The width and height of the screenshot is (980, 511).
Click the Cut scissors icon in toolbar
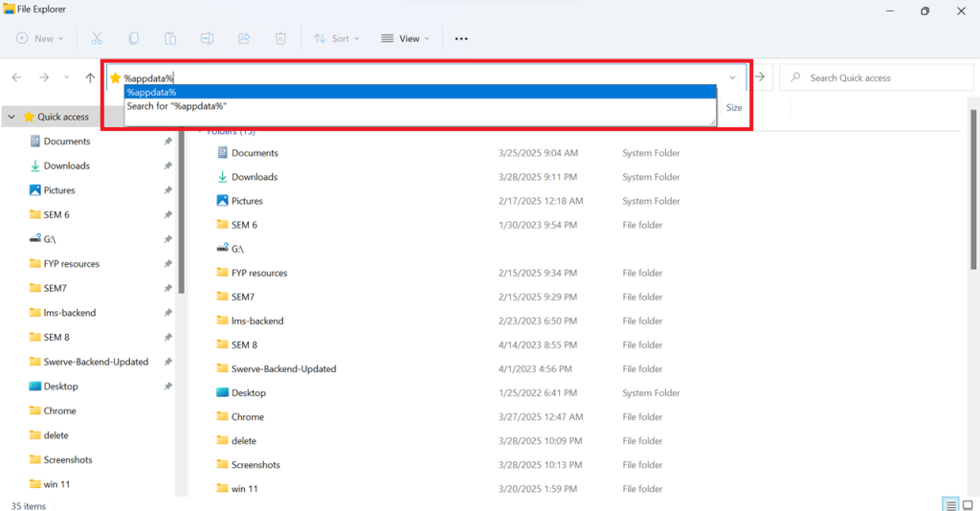click(97, 38)
